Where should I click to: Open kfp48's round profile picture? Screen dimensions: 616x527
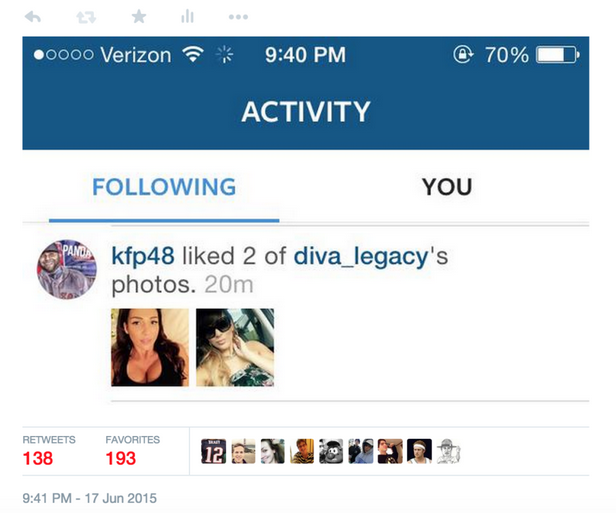point(67,270)
